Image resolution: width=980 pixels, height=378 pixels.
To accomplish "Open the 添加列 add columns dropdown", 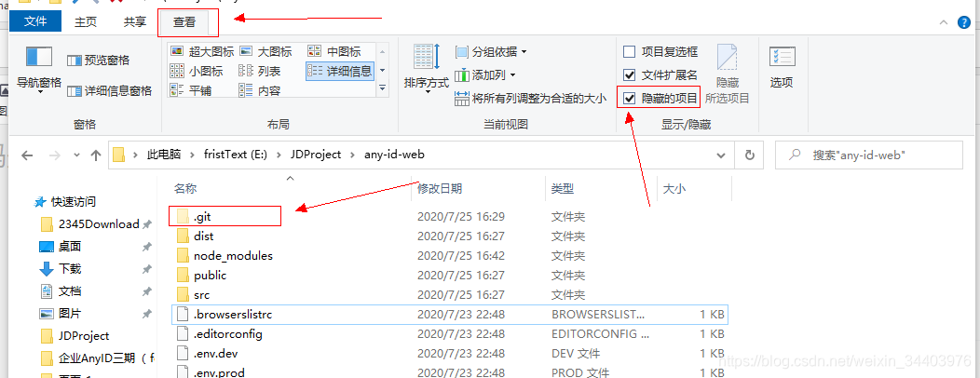I will pos(485,75).
